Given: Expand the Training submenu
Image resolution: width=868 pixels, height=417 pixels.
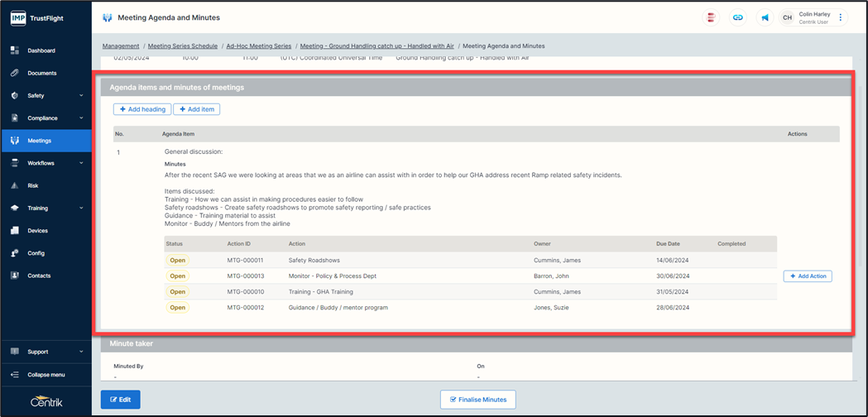Looking at the screenshot, I should (x=46, y=208).
